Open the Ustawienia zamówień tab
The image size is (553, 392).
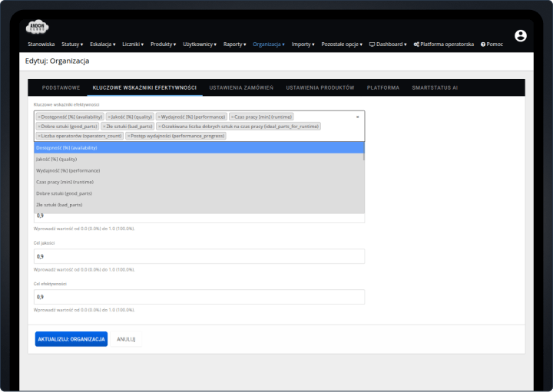[x=241, y=88]
